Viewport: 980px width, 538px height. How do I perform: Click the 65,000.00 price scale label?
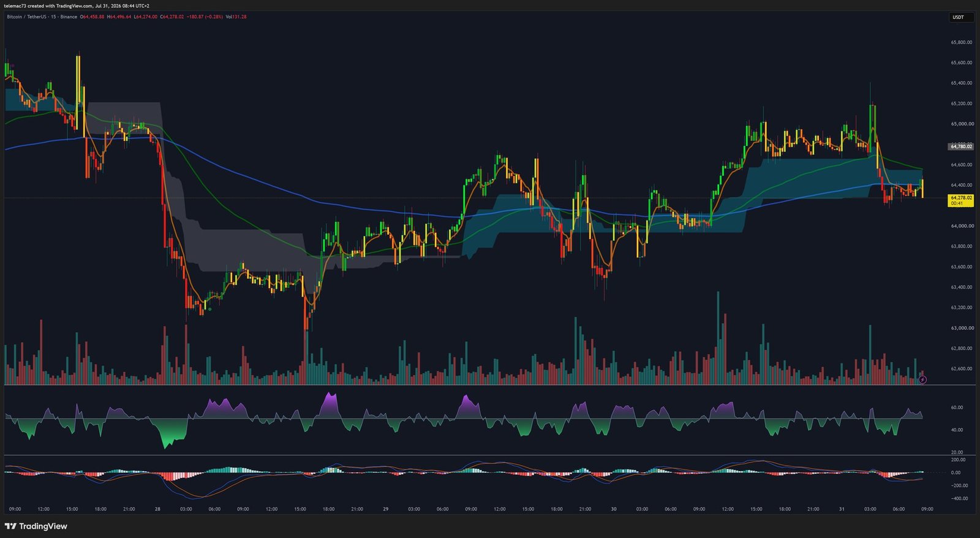(x=962, y=124)
